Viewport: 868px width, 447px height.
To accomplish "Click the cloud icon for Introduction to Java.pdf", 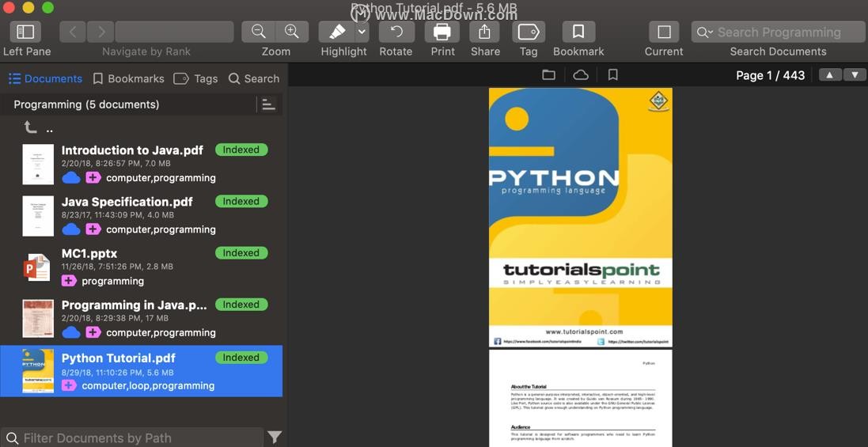I will 71,177.
